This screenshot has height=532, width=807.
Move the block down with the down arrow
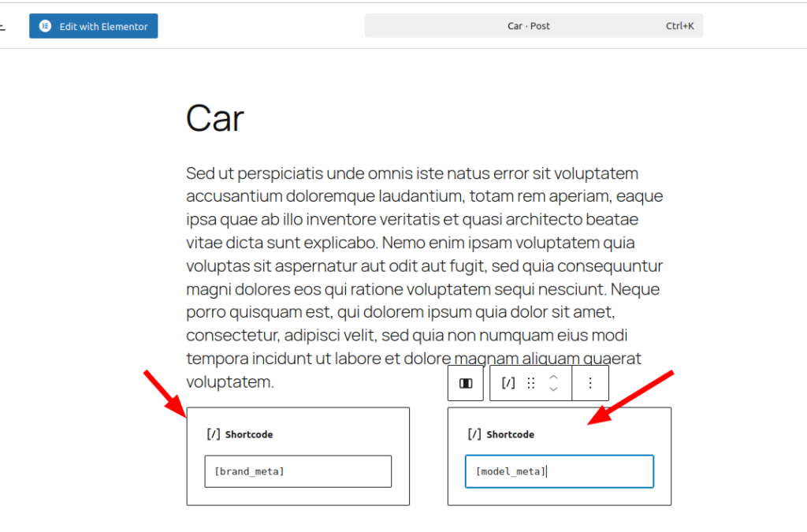553,389
